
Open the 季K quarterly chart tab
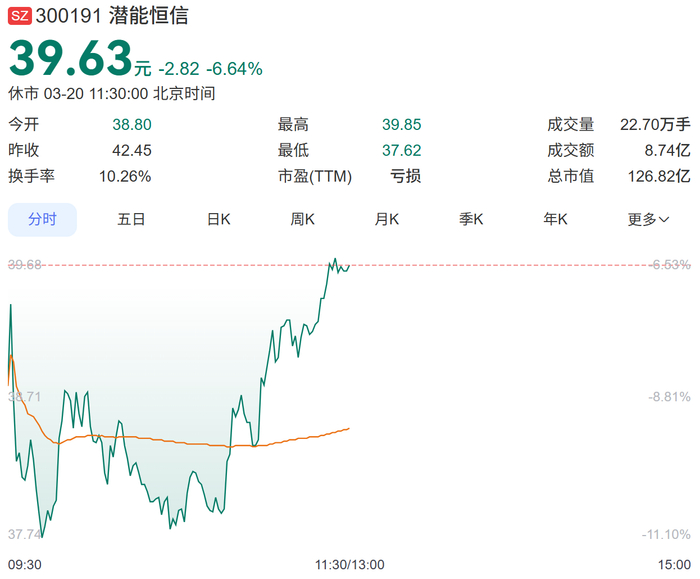[471, 220]
